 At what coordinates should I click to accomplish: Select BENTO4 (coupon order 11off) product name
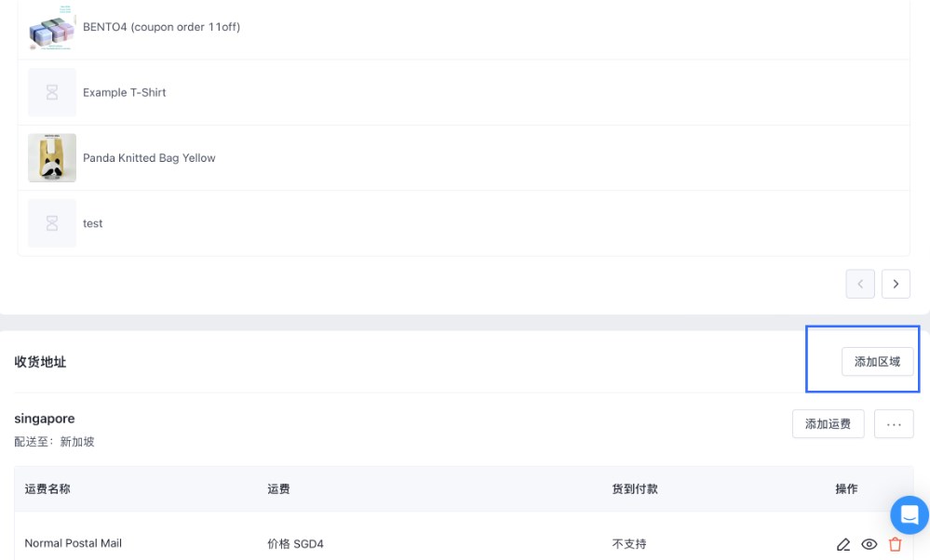pyautogui.click(x=161, y=27)
